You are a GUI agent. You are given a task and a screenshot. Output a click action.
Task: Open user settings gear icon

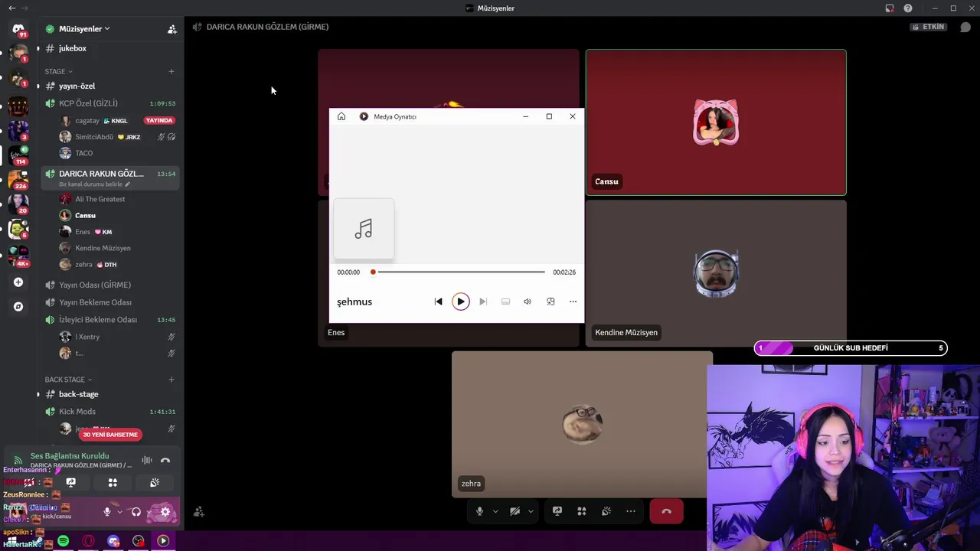[x=165, y=512]
